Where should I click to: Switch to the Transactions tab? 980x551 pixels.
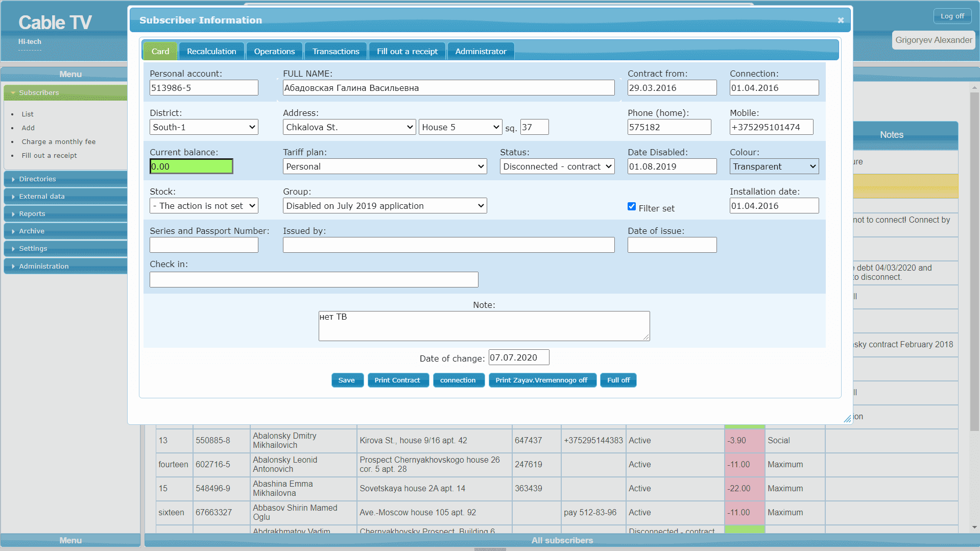coord(336,52)
